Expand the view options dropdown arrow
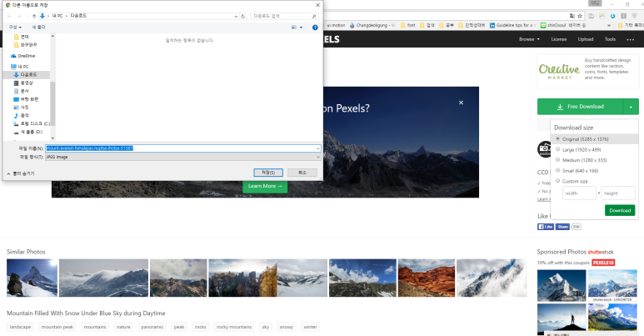 (302, 28)
